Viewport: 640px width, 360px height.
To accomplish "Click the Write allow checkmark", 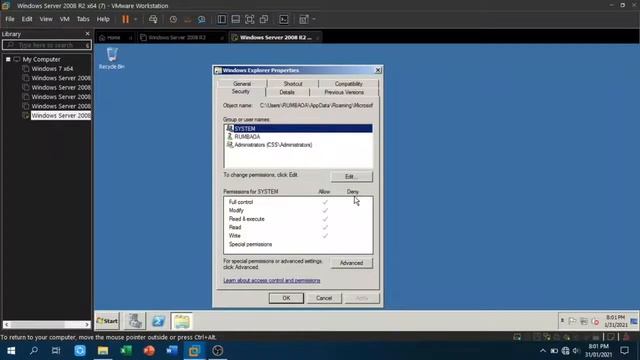I will tap(325, 236).
